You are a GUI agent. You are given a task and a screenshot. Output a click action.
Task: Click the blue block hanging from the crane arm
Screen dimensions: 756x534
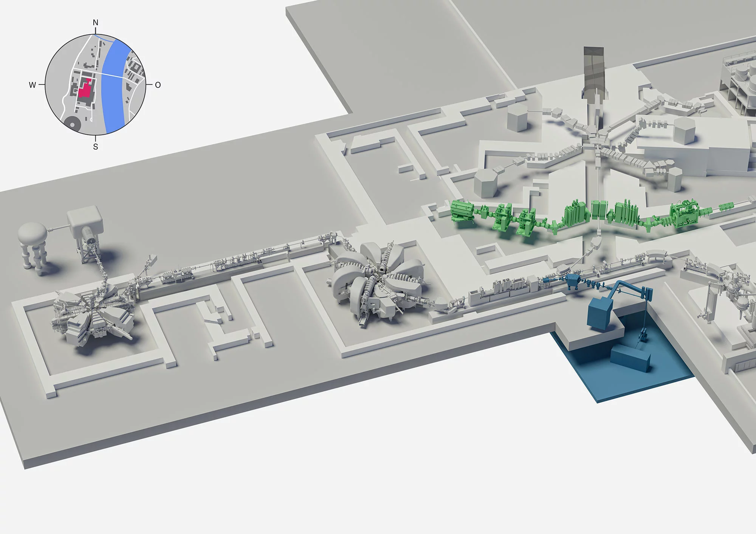click(x=599, y=313)
